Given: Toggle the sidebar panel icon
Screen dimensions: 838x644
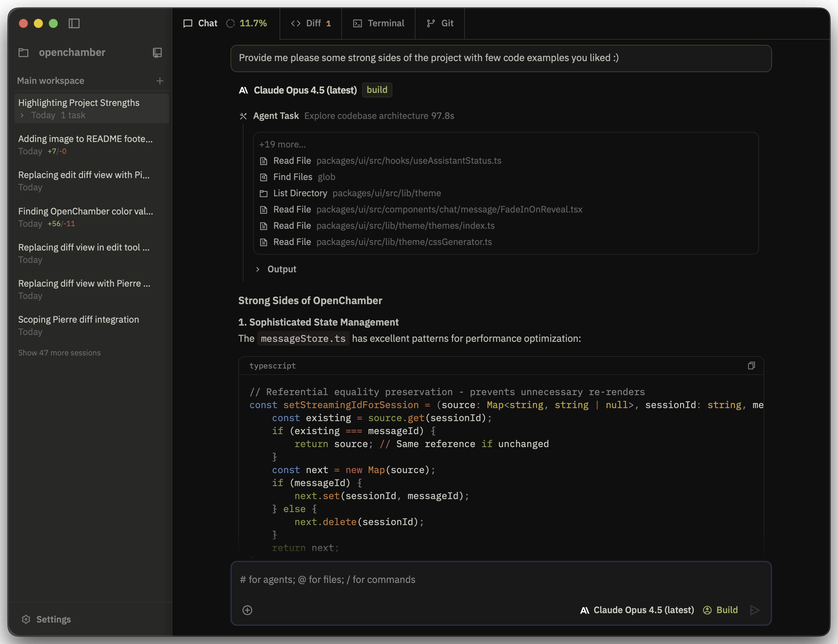Looking at the screenshot, I should [x=74, y=23].
